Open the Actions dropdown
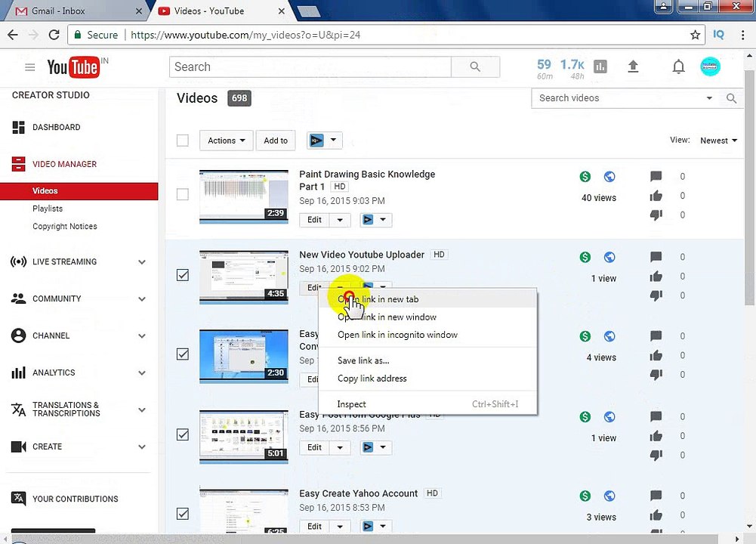Screen dimensions: 756x544 pyautogui.click(x=226, y=141)
